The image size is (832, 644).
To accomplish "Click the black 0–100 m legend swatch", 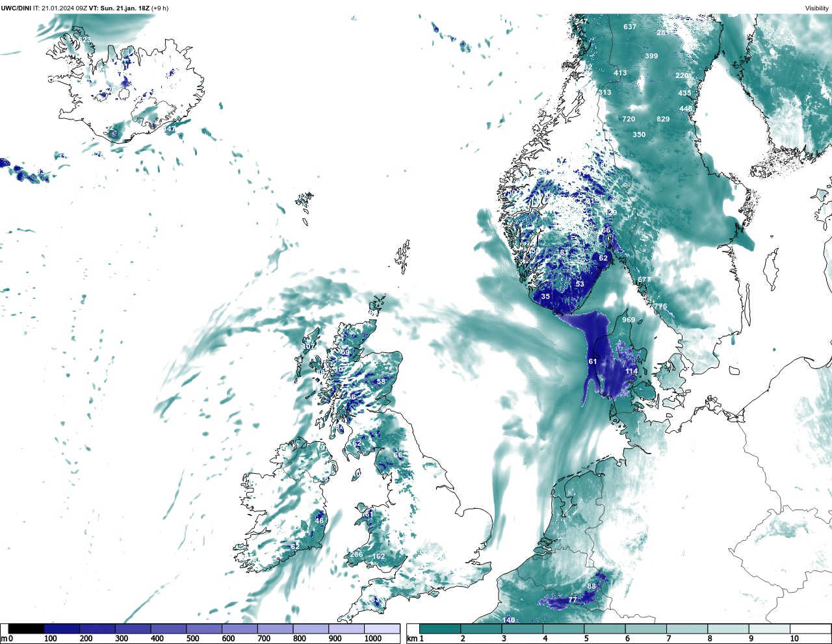I will 27,628.
